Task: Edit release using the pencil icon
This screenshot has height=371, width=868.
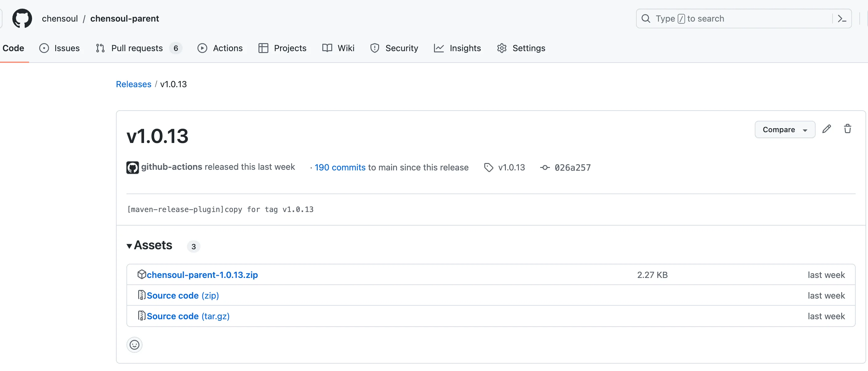Action: 827,129
